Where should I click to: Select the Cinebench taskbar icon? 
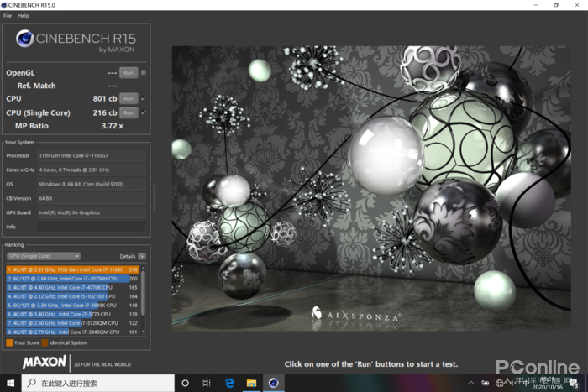pyautogui.click(x=273, y=383)
